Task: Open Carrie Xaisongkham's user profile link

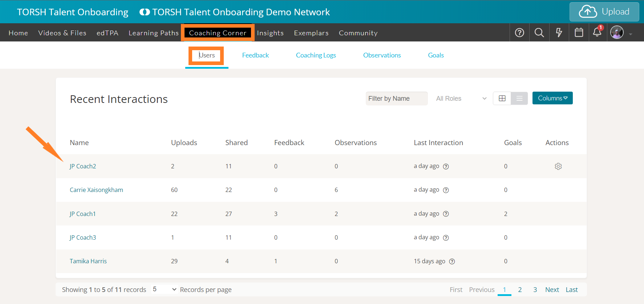Action: [x=96, y=190]
